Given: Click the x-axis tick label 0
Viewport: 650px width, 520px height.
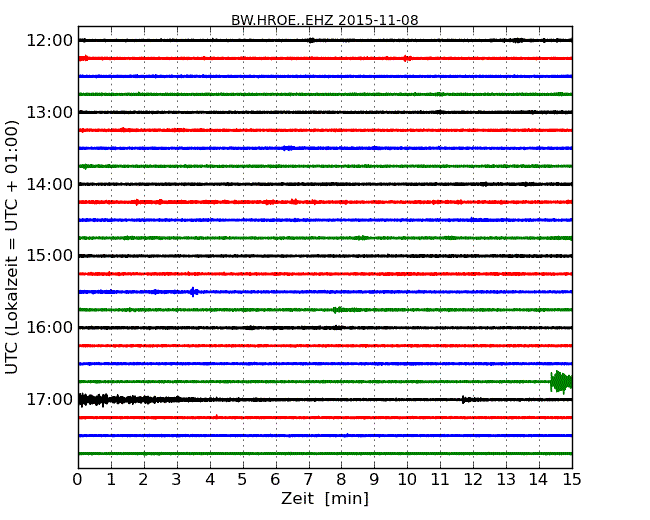Looking at the screenshot, I should click(x=78, y=480).
